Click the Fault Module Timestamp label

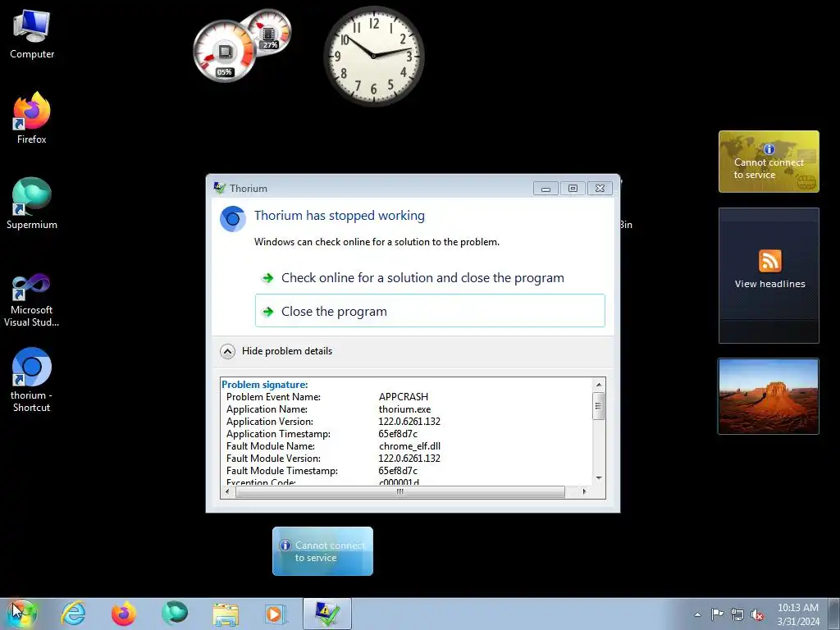(282, 471)
